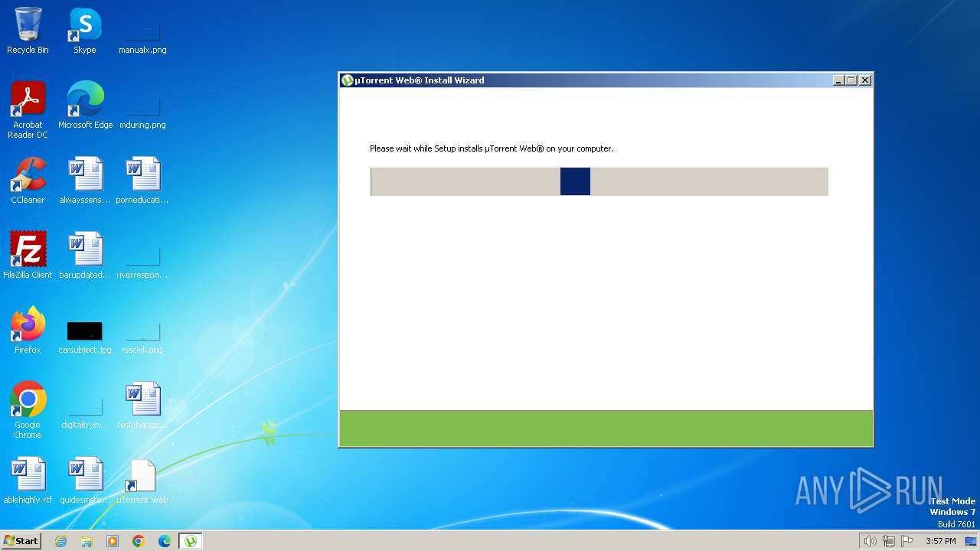Open the Recycle Bin desktop icon
The height and width of the screenshot is (551, 980).
pyautogui.click(x=28, y=31)
